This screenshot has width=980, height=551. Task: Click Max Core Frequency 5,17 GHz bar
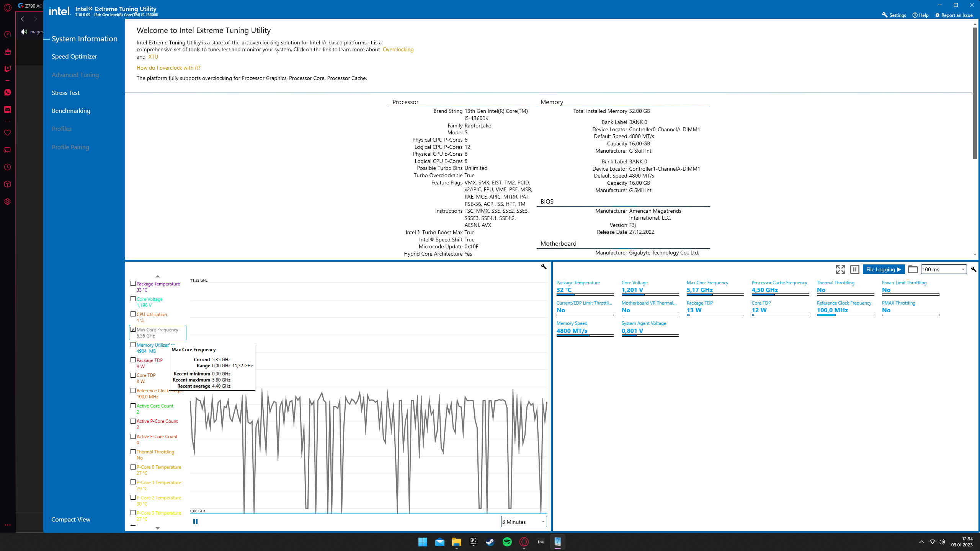(715, 295)
